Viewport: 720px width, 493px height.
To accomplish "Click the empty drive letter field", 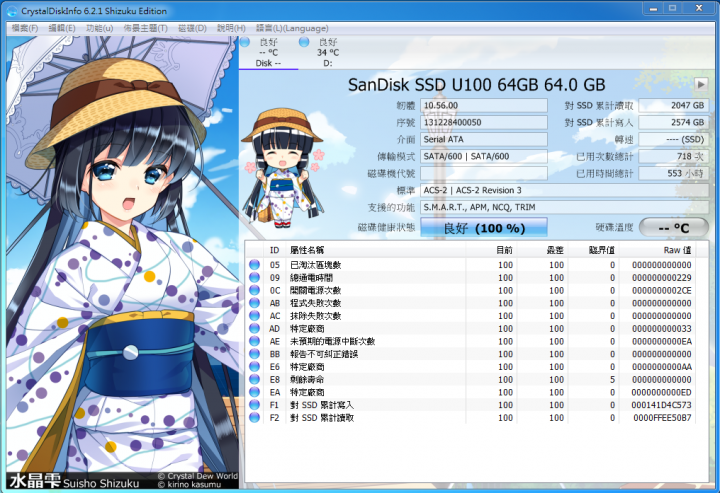I will point(484,174).
